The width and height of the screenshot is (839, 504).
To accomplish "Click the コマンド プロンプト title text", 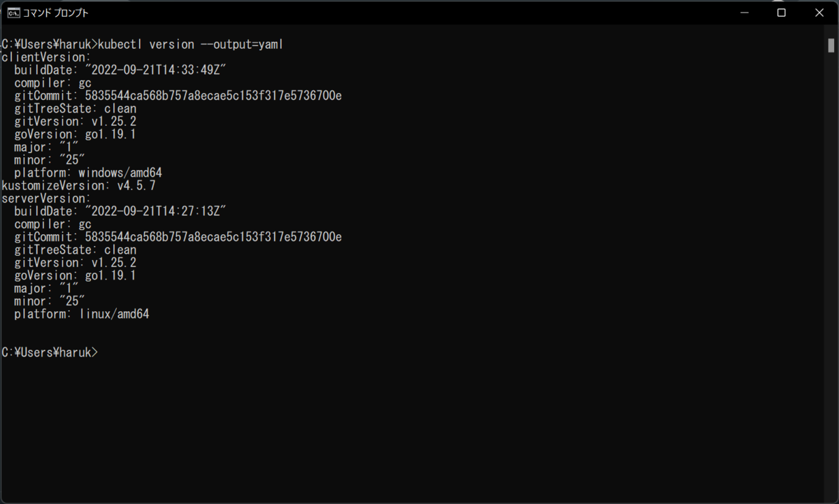I will coord(56,13).
